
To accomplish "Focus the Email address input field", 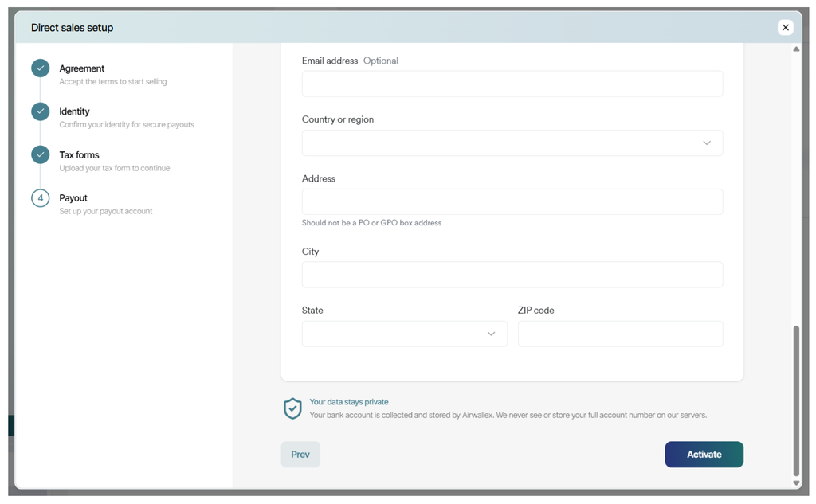I will tap(512, 84).
